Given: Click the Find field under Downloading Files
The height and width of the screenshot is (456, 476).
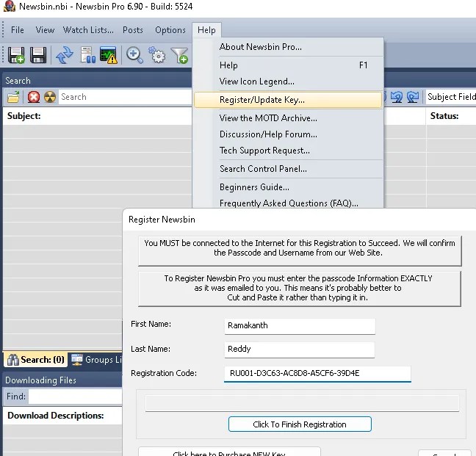Looking at the screenshot, I should point(75,397).
